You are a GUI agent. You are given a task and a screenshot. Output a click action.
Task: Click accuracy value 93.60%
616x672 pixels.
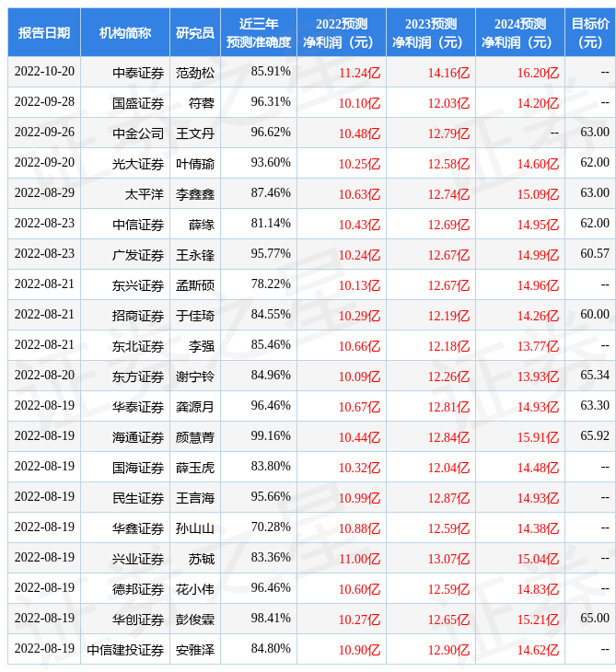271,162
